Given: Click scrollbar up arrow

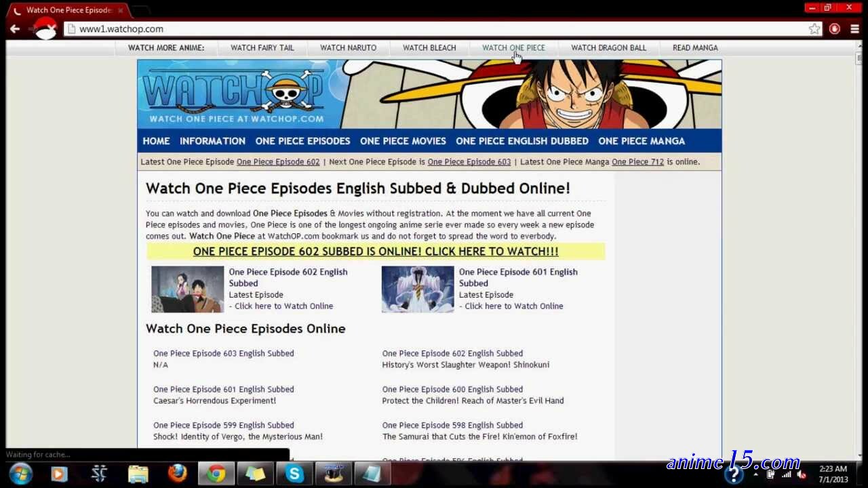Looking at the screenshot, I should click(x=859, y=45).
